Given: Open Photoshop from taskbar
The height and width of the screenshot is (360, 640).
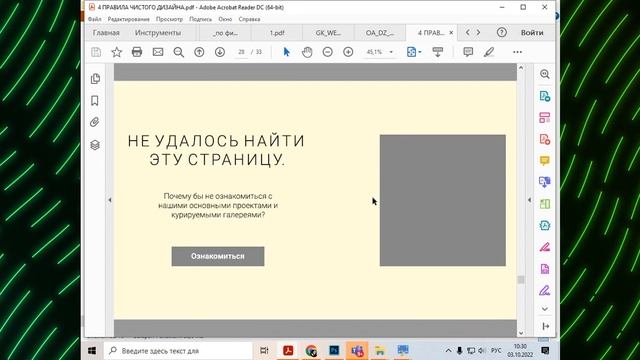Looking at the screenshot, I should click(334, 351).
